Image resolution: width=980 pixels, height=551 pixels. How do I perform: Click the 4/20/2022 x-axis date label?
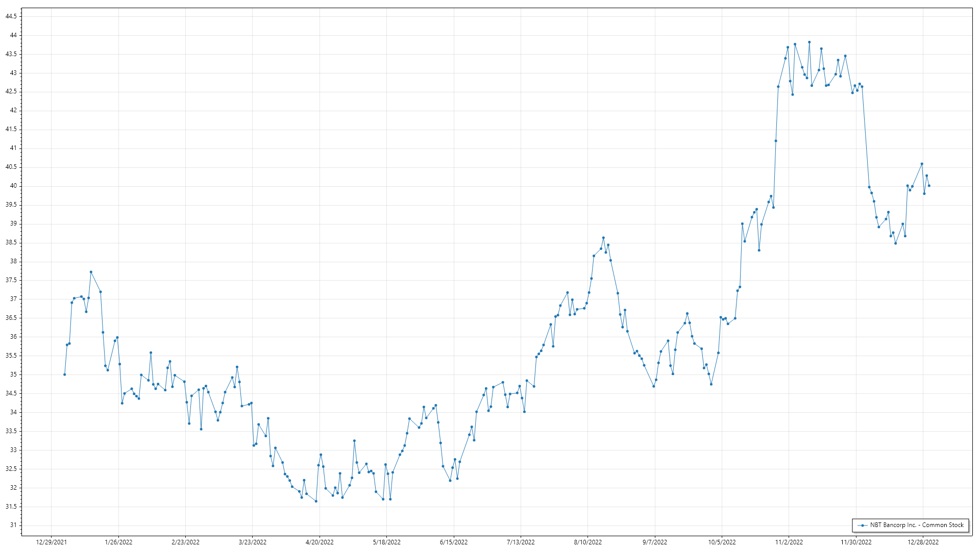point(320,542)
